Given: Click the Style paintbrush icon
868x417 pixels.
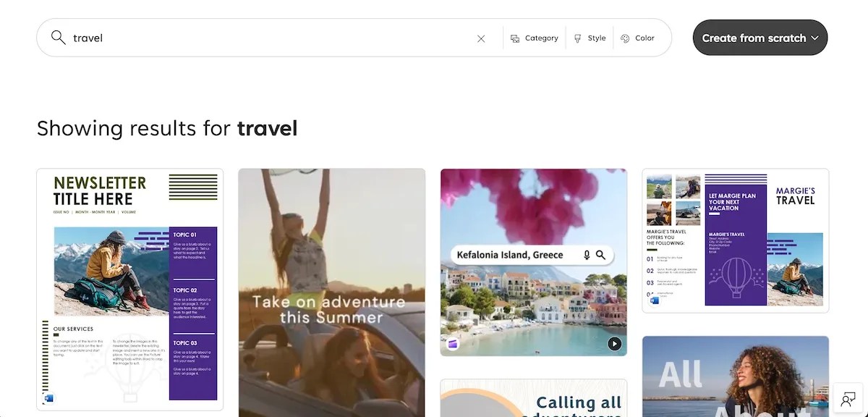Looking at the screenshot, I should click(578, 38).
